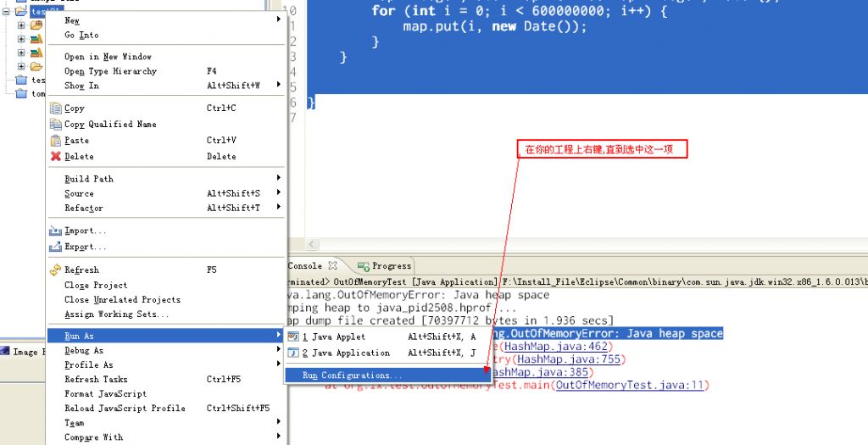Open the Source submenu
The width and height of the screenshot is (868, 445).
166,193
